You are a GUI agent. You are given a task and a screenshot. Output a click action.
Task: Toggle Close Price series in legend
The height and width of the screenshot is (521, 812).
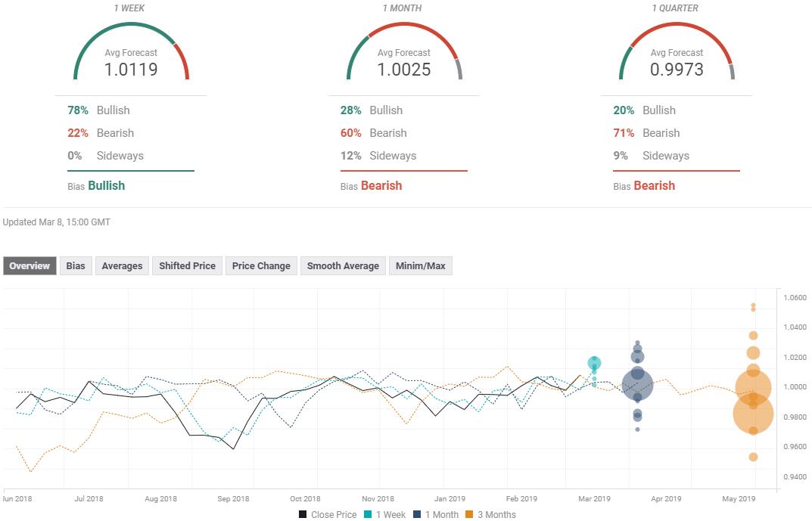point(327,515)
